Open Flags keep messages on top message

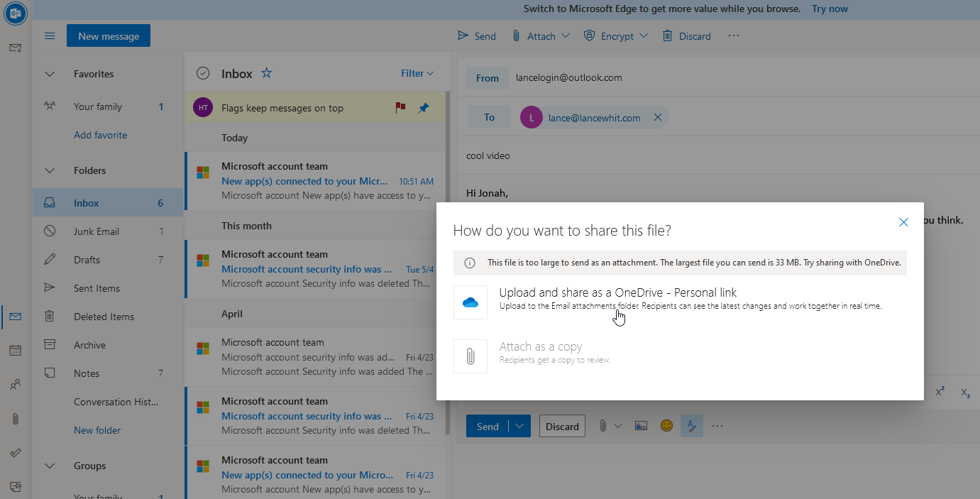pos(316,108)
